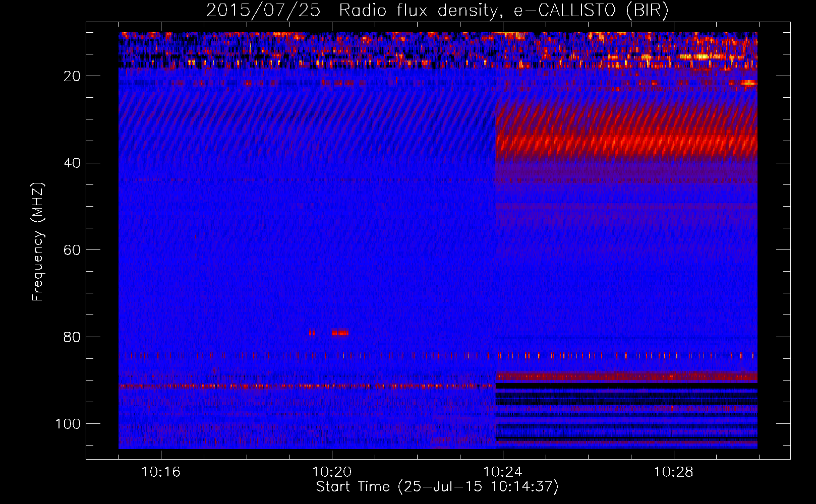Click the '10:20' time tick label

coord(332,472)
